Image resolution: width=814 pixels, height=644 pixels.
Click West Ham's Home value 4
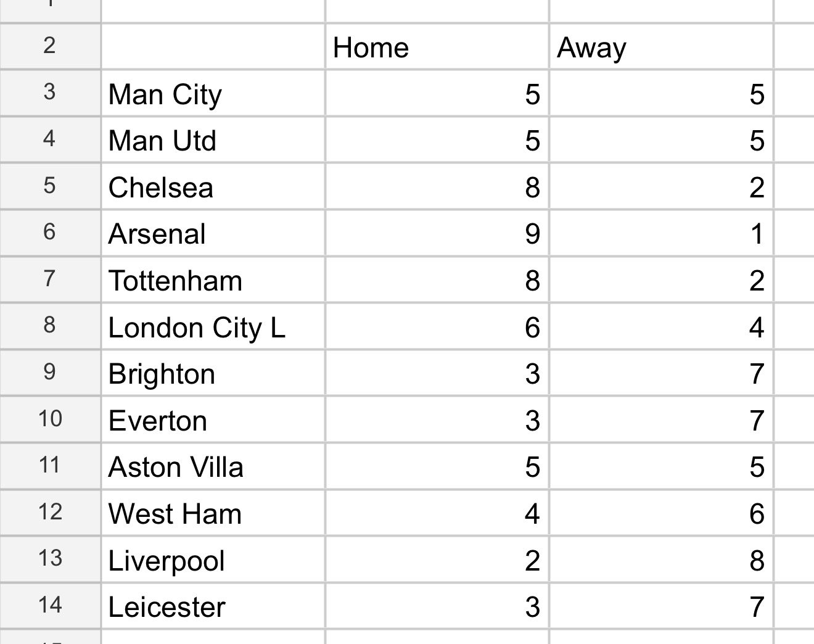point(436,513)
